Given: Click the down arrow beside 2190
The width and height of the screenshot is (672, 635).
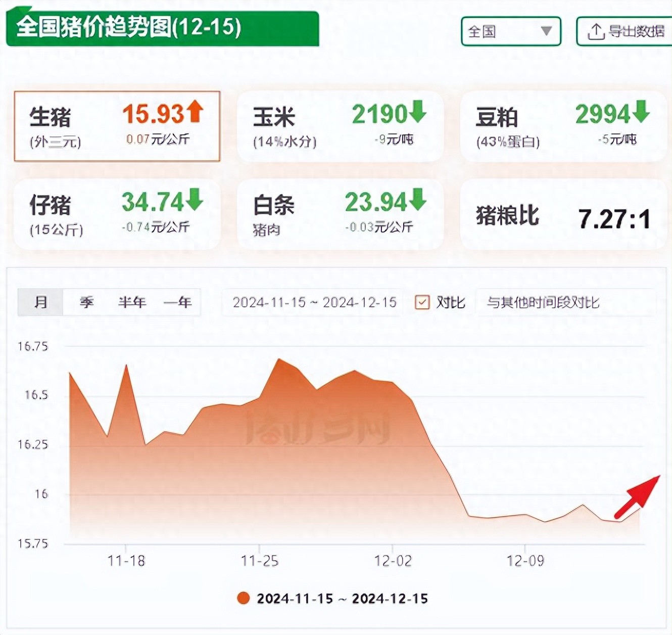Looking at the screenshot, I should click(418, 111).
